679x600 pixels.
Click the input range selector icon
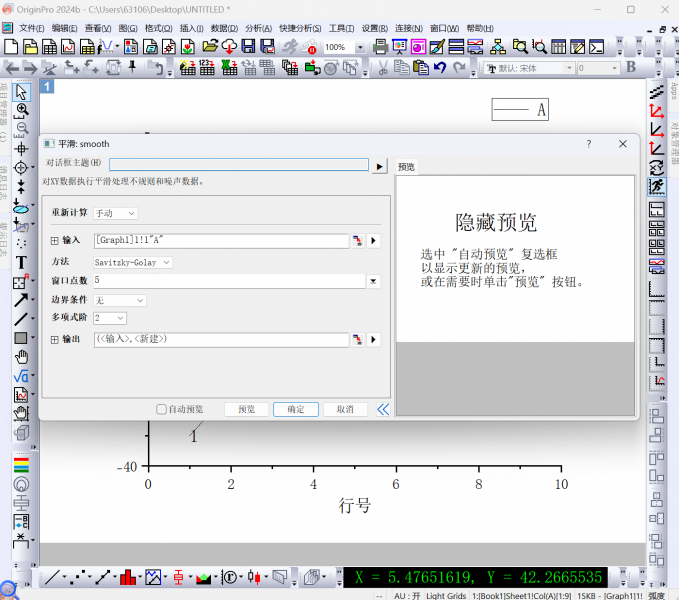pos(357,241)
